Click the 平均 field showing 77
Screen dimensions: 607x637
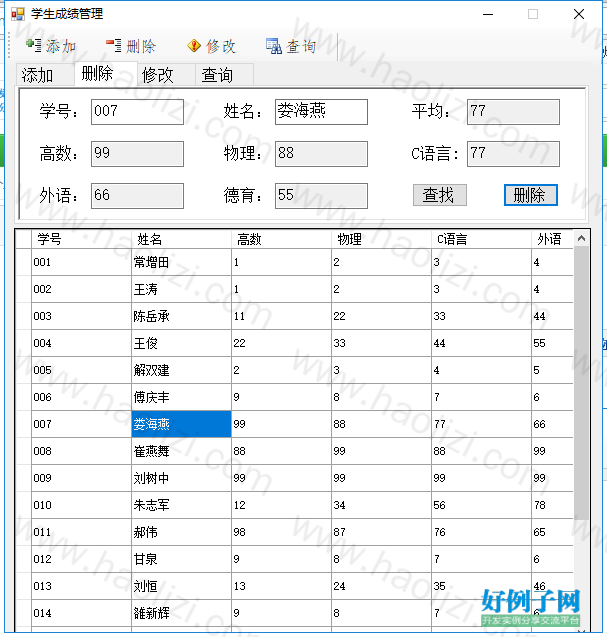(513, 112)
